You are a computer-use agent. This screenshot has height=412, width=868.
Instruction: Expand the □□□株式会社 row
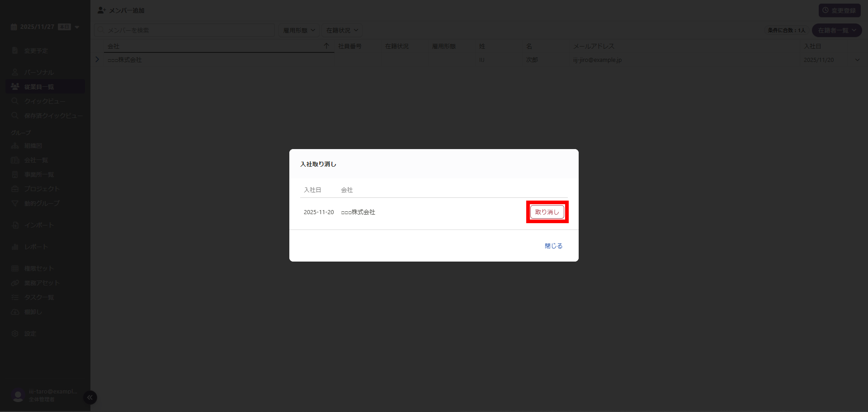97,60
